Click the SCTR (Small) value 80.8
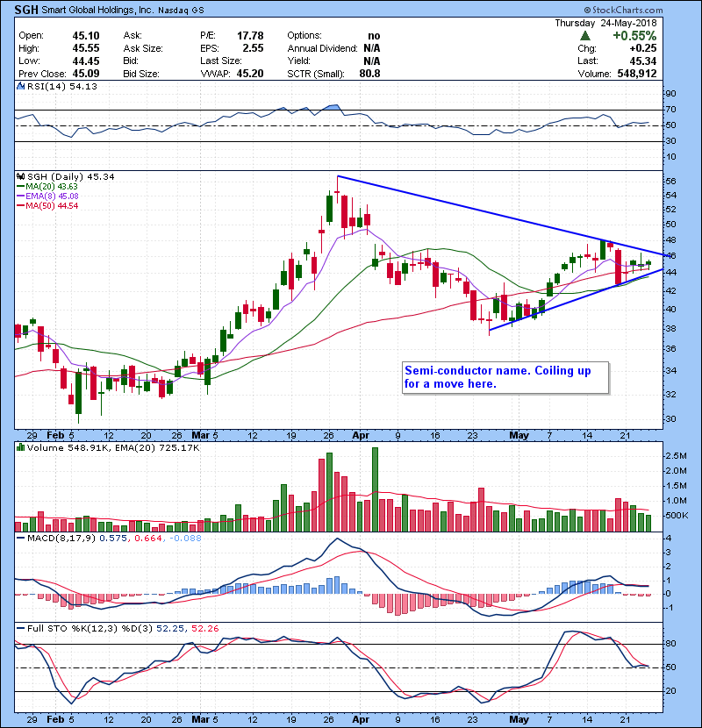 (x=369, y=74)
